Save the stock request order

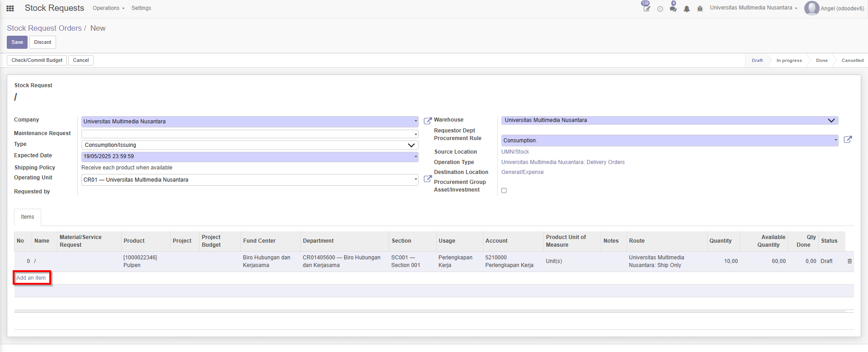click(x=17, y=42)
